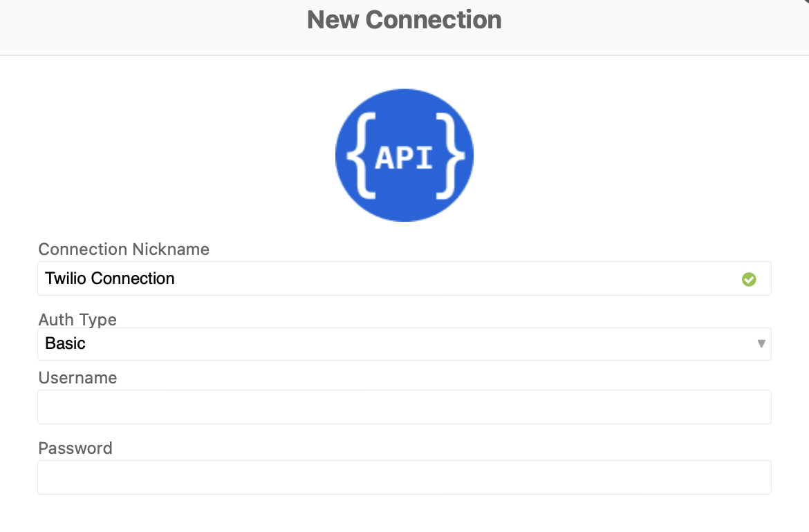Click the "Auth Type" label
This screenshot has height=532, width=809.
pos(77,320)
